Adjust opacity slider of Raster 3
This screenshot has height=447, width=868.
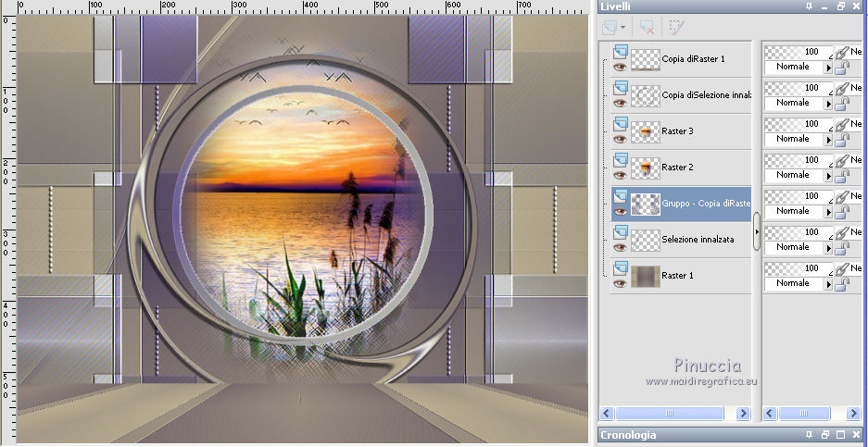(799, 124)
